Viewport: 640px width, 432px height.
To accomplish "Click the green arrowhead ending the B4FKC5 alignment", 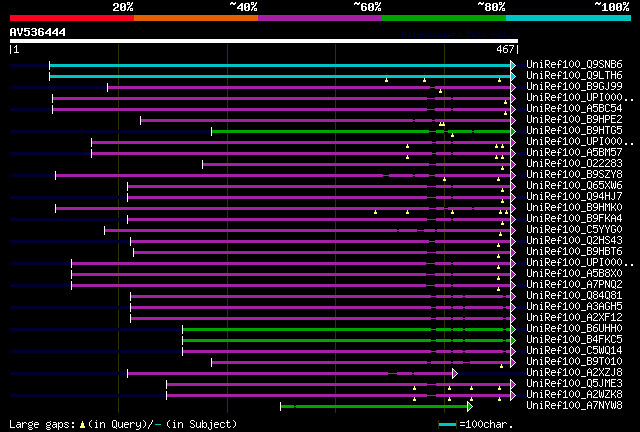I will [513, 341].
